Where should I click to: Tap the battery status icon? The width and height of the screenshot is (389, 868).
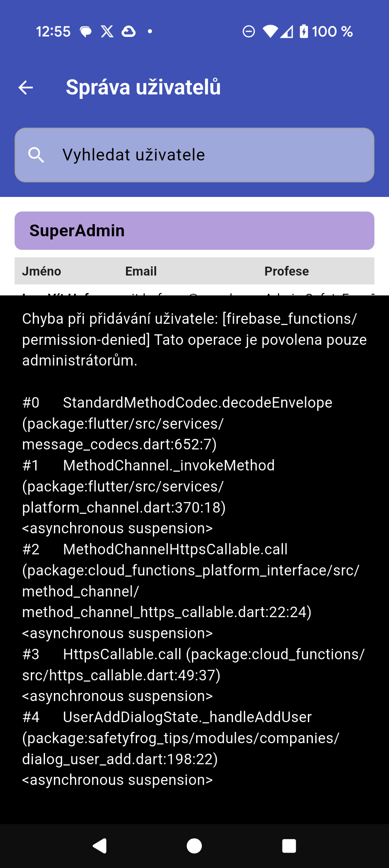pos(304,32)
